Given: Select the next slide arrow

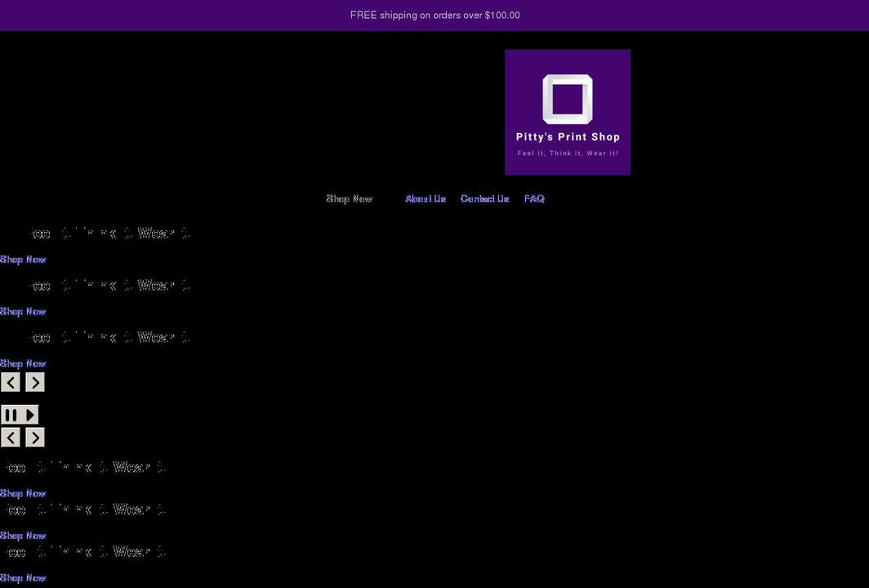Looking at the screenshot, I should tap(34, 381).
